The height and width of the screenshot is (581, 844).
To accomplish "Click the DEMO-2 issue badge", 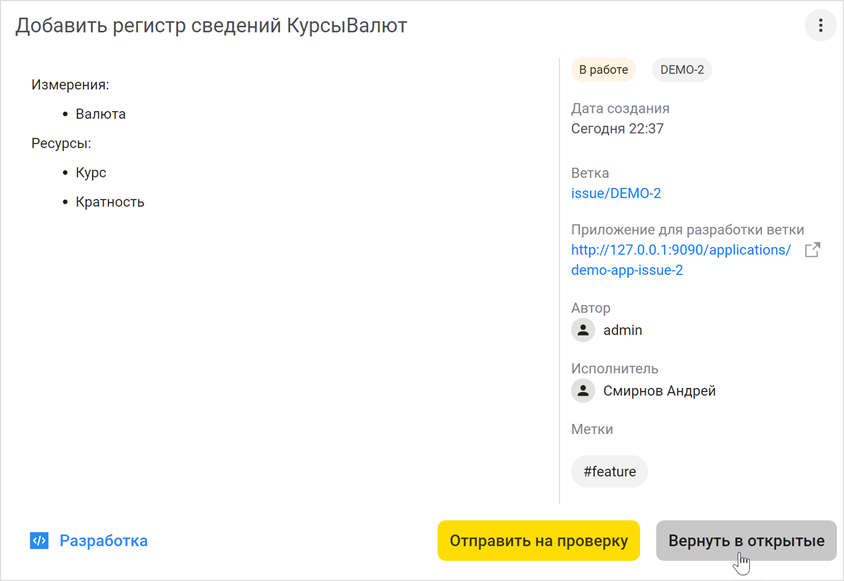I will 681,69.
